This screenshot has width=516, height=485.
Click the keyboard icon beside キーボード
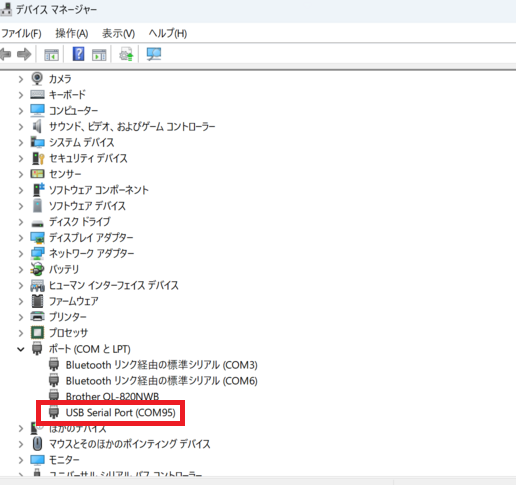point(37,95)
